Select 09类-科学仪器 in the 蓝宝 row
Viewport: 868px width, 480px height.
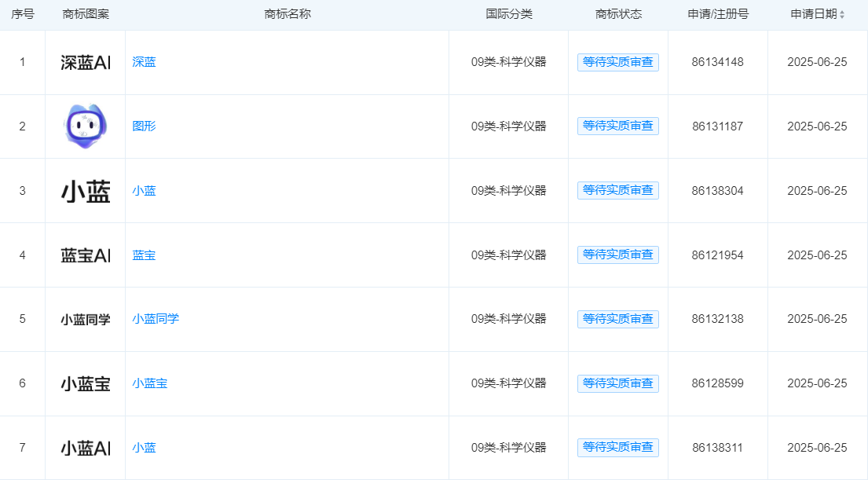tap(509, 255)
